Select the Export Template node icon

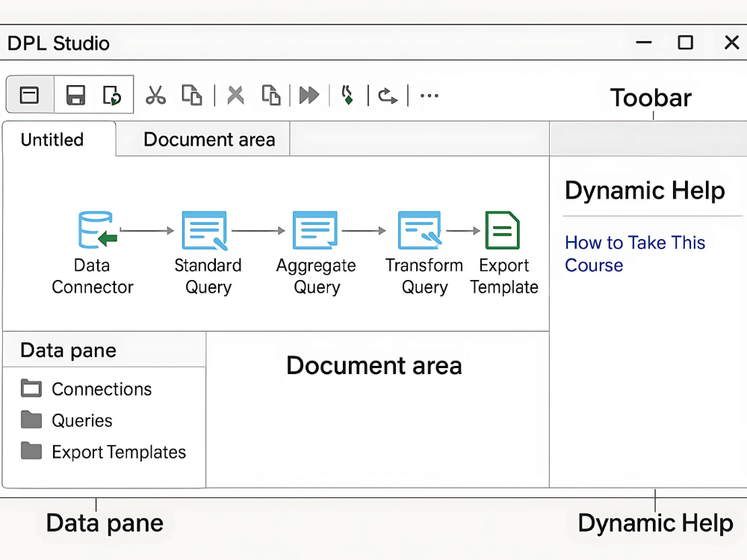(502, 230)
